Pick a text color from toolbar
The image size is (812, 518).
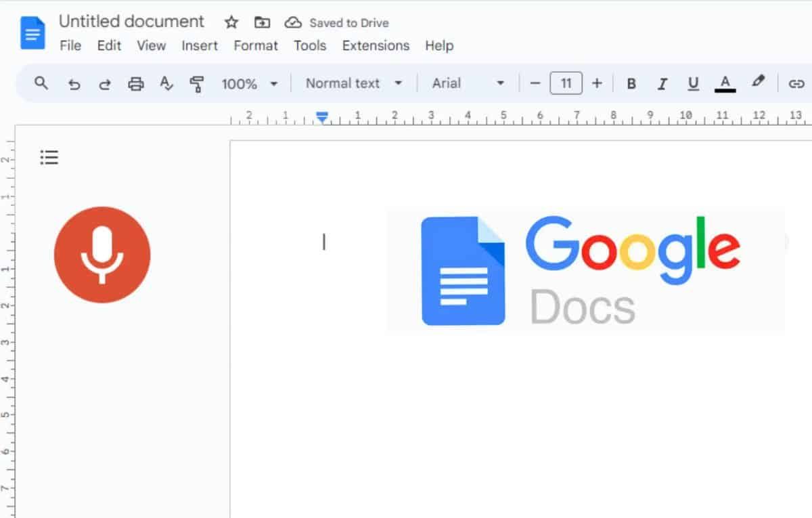725,84
